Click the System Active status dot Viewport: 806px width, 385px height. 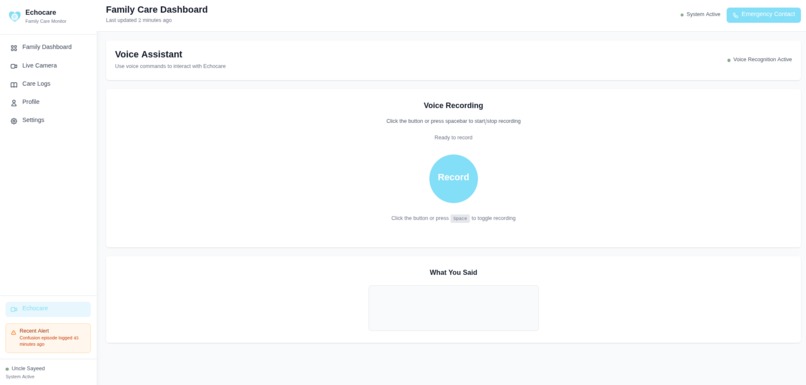682,15
